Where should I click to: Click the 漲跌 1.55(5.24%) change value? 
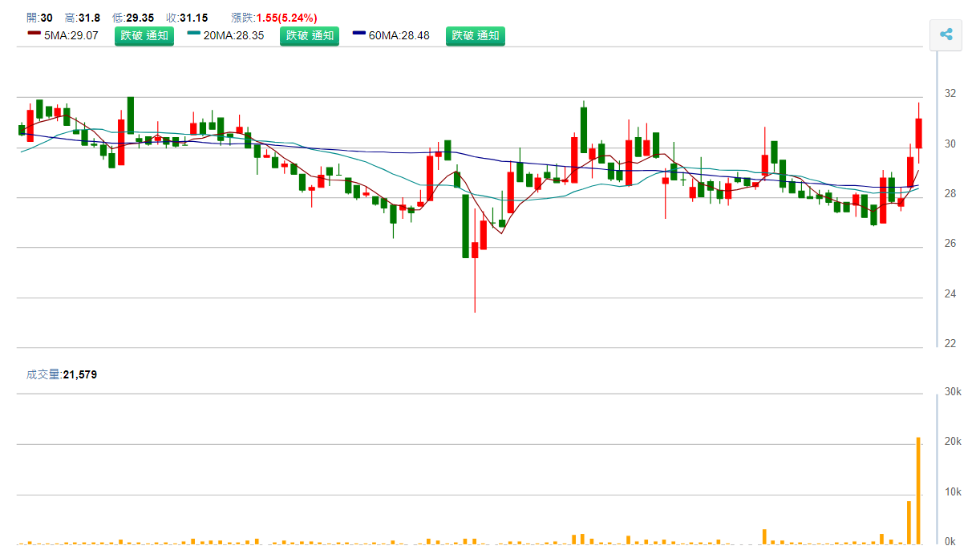coord(286,18)
